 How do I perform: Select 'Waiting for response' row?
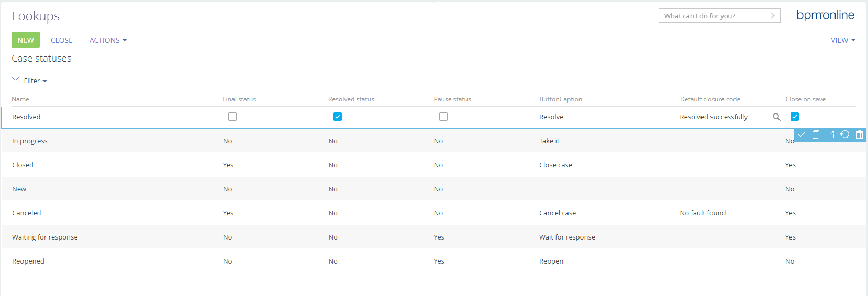433,237
